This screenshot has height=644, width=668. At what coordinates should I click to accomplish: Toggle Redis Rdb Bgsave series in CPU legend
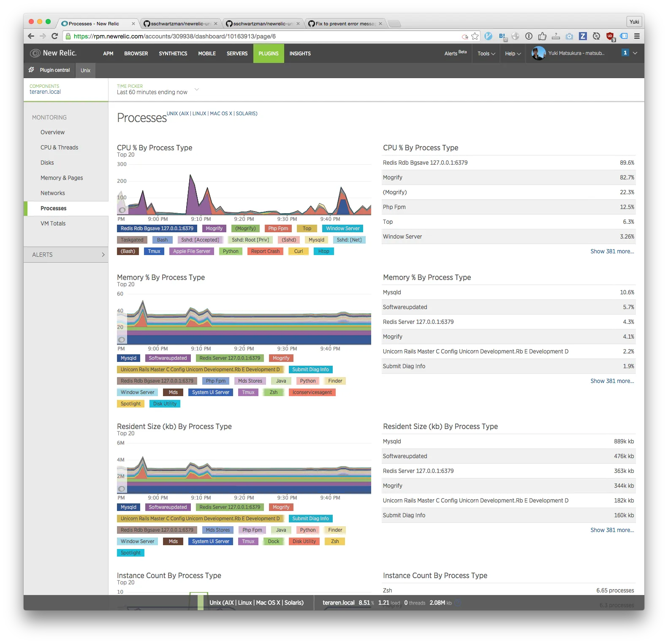click(157, 228)
